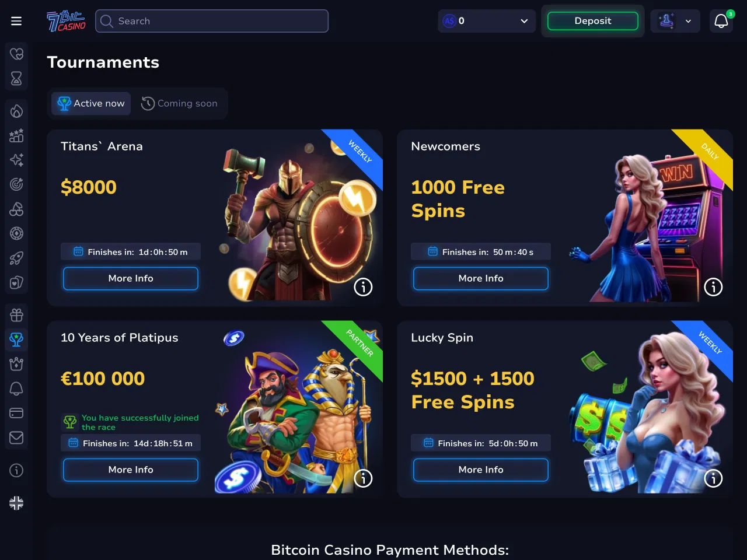Expand the user avatar account dropdown
The height and width of the screenshot is (560, 747).
(x=675, y=21)
